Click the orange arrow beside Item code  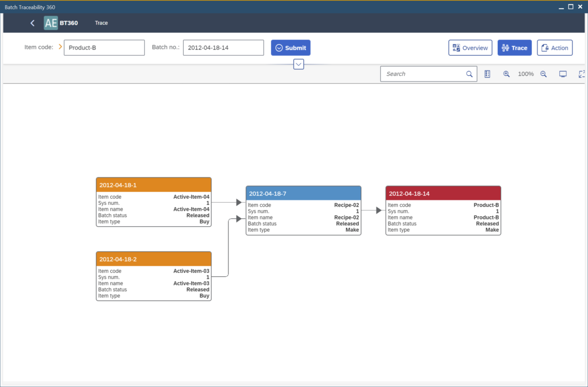[x=60, y=47]
